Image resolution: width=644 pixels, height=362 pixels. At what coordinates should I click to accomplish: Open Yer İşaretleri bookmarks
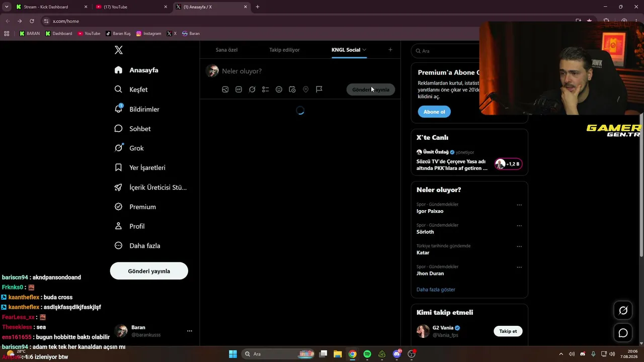coord(140,167)
